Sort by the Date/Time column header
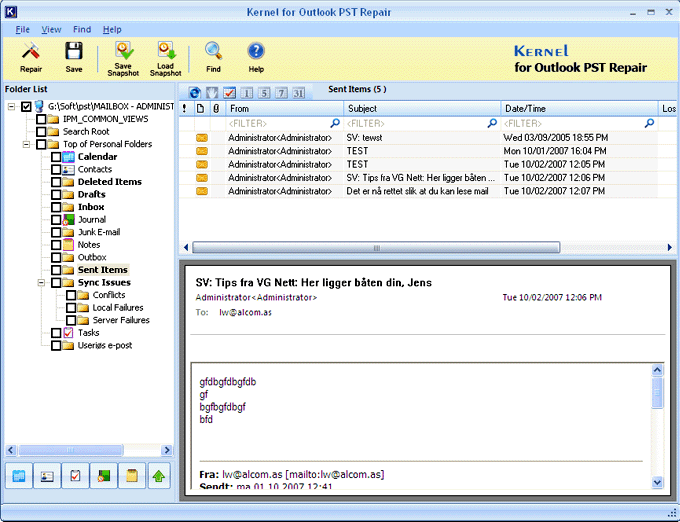The height and width of the screenshot is (522, 680). point(579,108)
